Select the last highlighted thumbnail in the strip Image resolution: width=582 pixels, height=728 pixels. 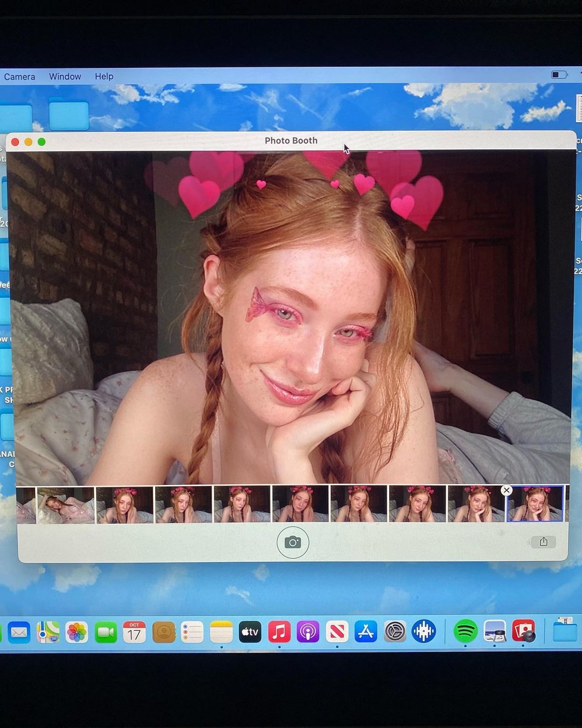[x=535, y=505]
